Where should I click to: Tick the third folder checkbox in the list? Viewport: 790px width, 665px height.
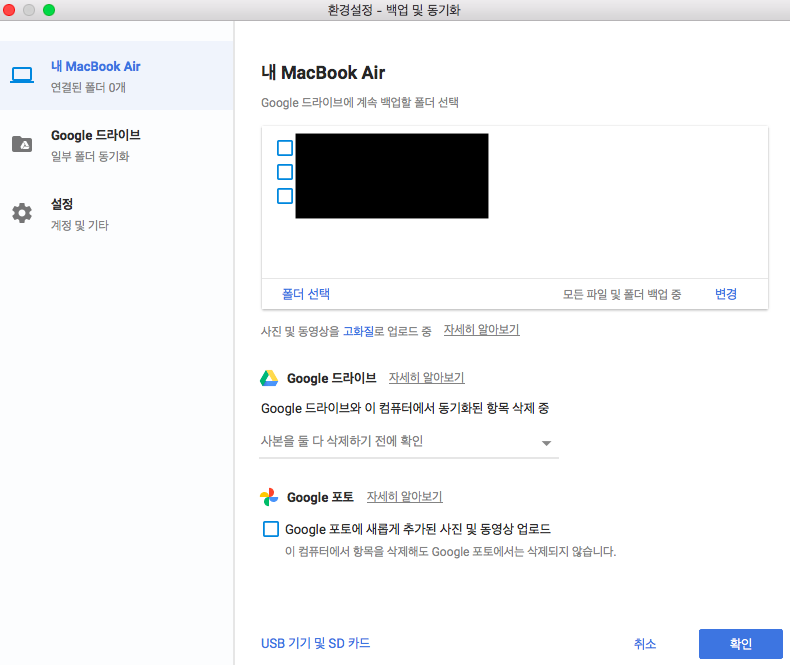[285, 196]
